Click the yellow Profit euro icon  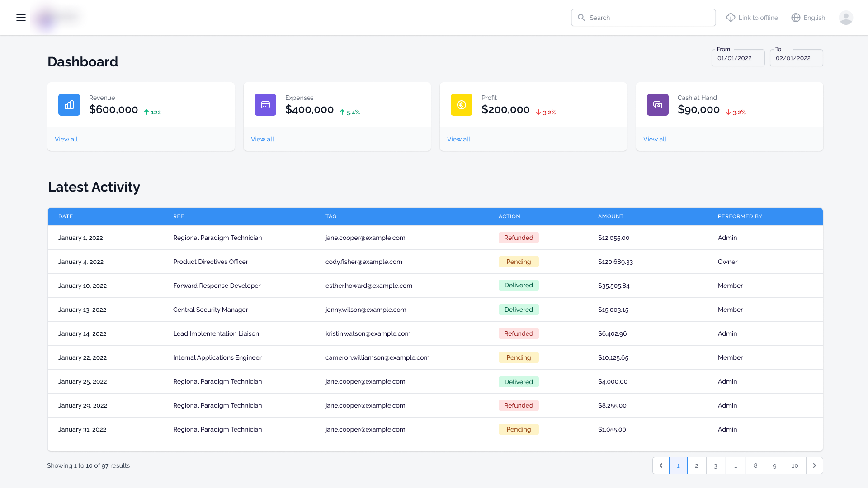click(462, 105)
